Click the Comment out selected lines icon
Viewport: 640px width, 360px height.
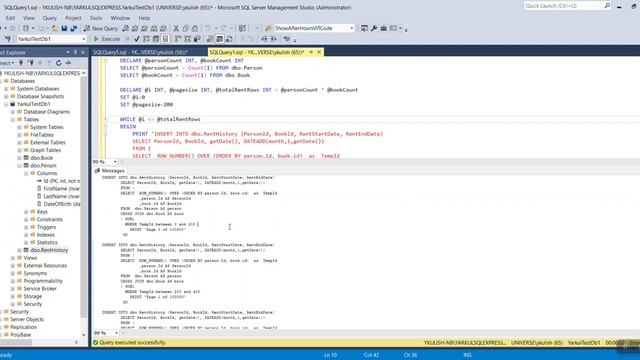click(242, 39)
